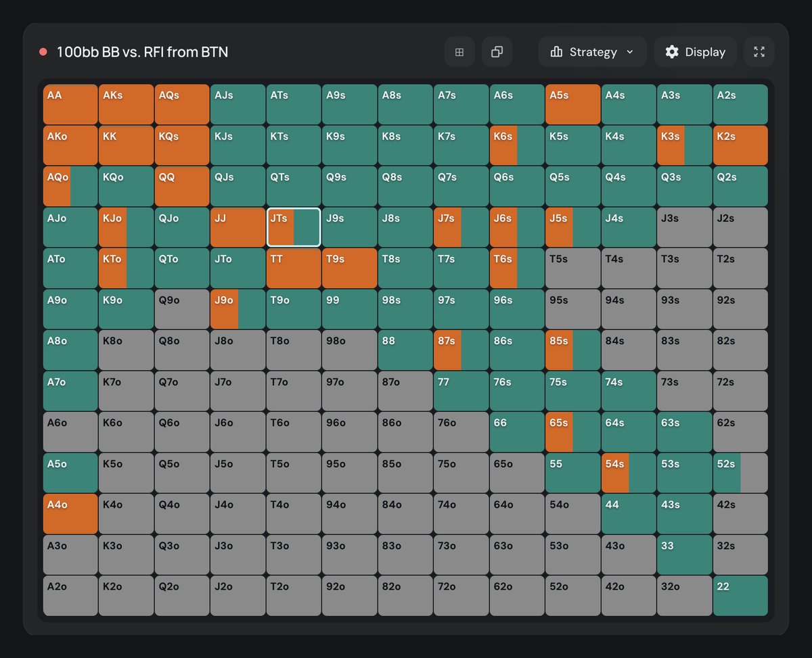Select the A2o hand cell
Screen dimensions: 812x658
pyautogui.click(x=70, y=596)
